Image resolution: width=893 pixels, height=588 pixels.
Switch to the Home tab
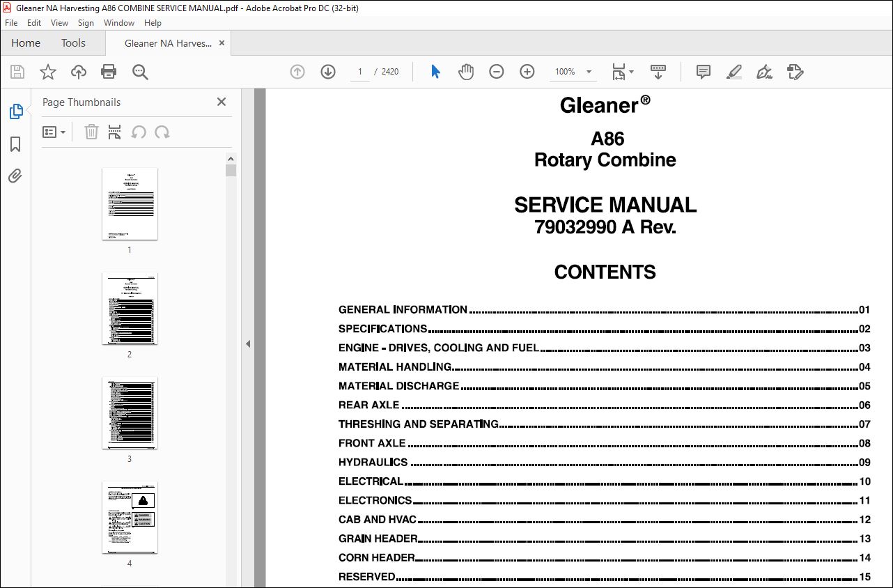26,43
